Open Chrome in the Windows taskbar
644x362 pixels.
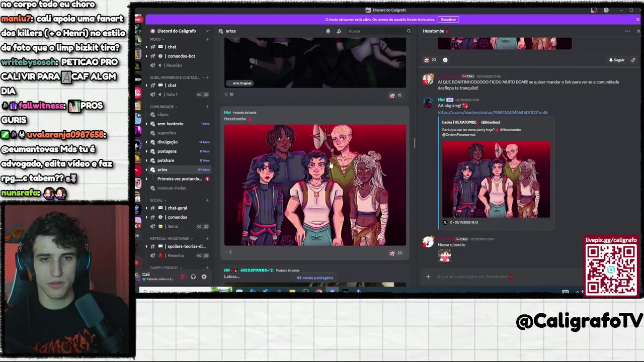[x=319, y=291]
